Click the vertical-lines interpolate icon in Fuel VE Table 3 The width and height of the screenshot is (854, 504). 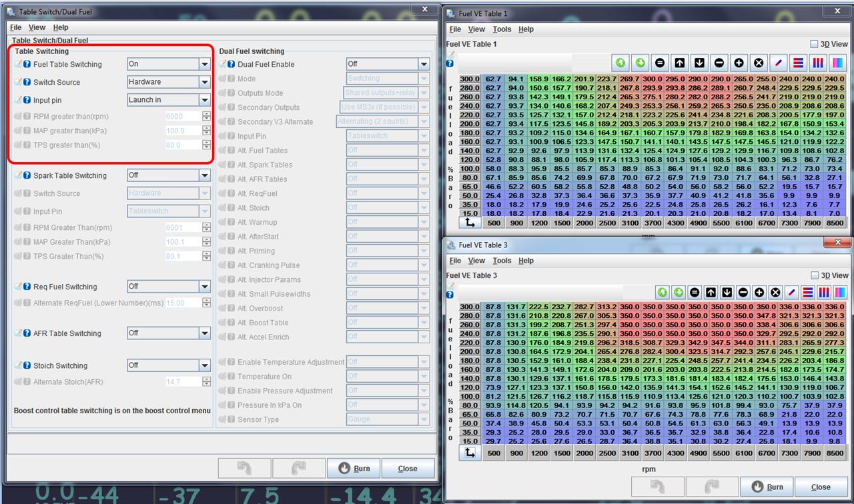823,292
